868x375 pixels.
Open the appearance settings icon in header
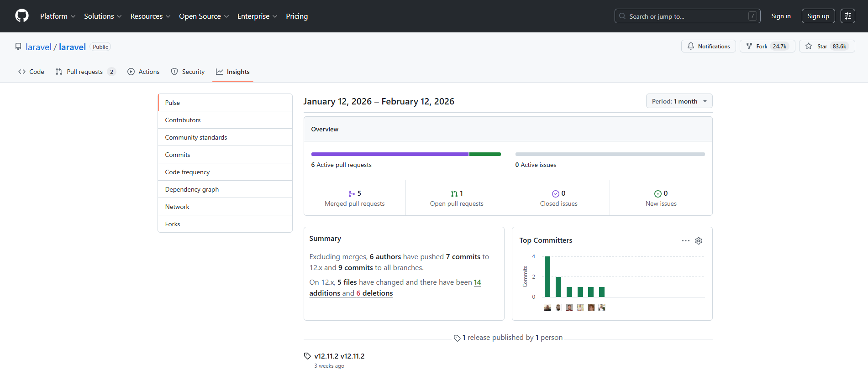[x=848, y=16]
